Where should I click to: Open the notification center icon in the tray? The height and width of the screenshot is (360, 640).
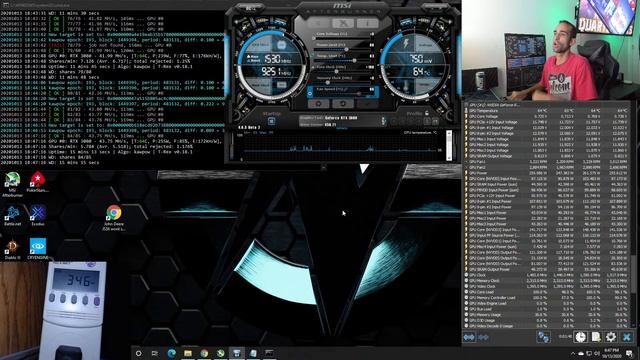coord(629,353)
